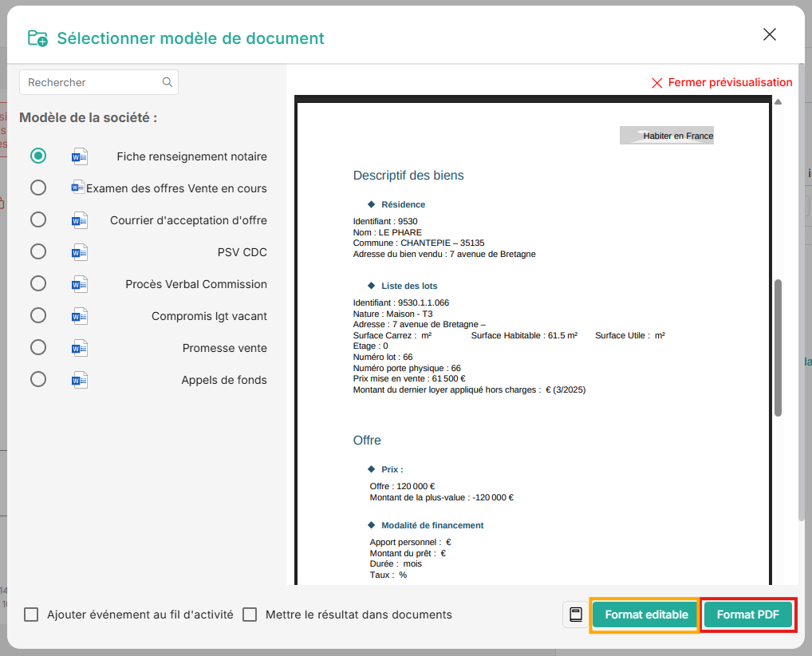
Task: Choose Courrier d'acceptation d'offre radio button
Action: click(37, 219)
